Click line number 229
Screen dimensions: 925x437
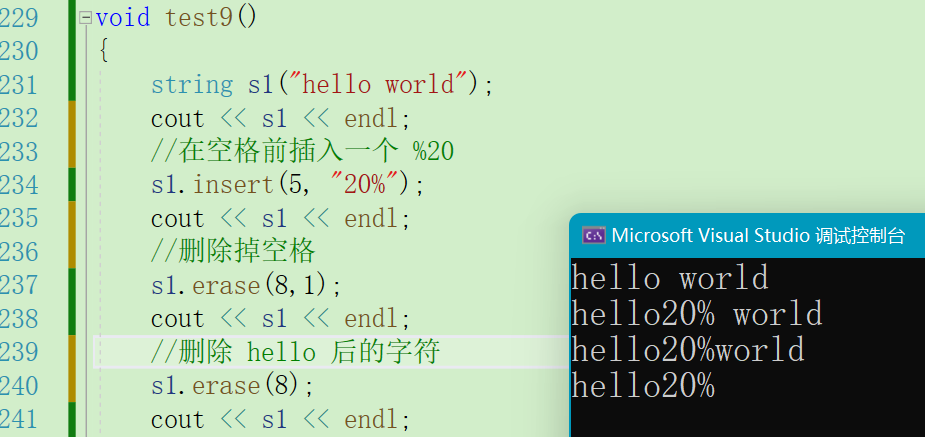point(19,18)
